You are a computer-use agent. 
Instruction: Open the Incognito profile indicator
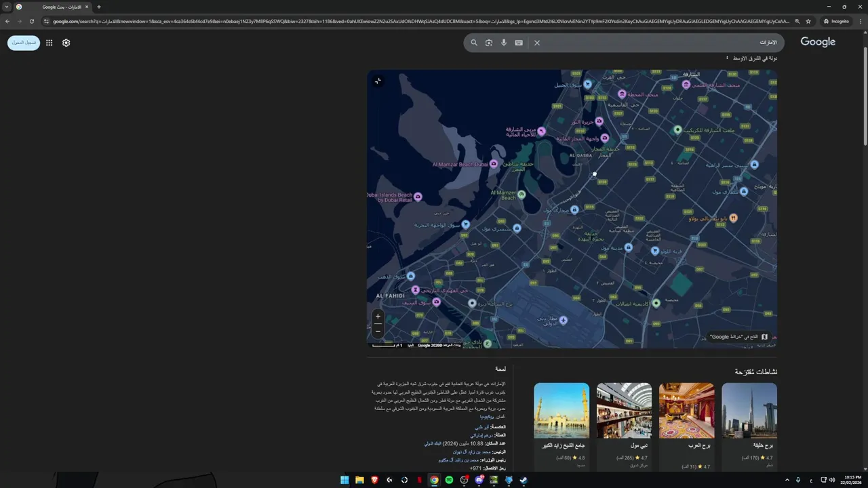pyautogui.click(x=836, y=21)
